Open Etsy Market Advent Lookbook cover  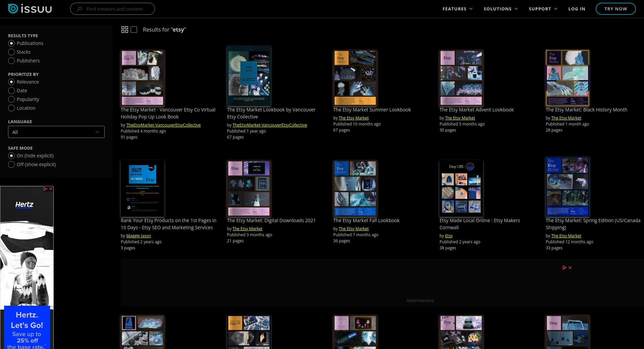click(461, 78)
